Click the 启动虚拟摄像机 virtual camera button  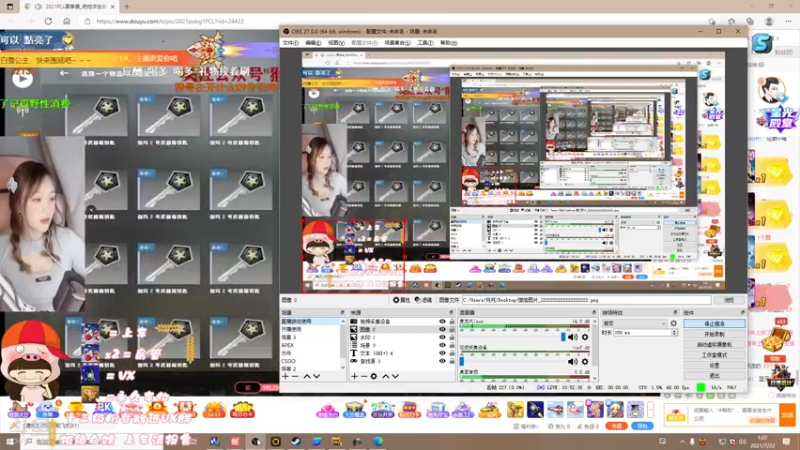click(x=714, y=344)
